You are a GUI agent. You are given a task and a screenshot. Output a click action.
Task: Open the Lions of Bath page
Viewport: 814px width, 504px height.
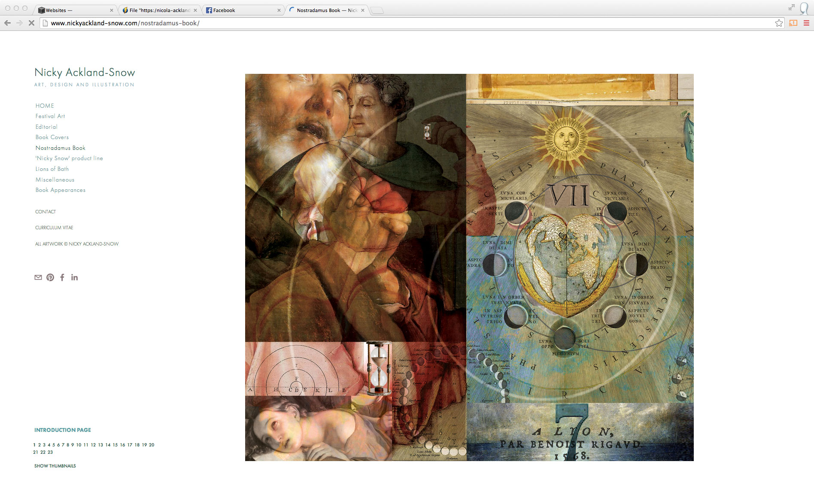[x=52, y=169]
